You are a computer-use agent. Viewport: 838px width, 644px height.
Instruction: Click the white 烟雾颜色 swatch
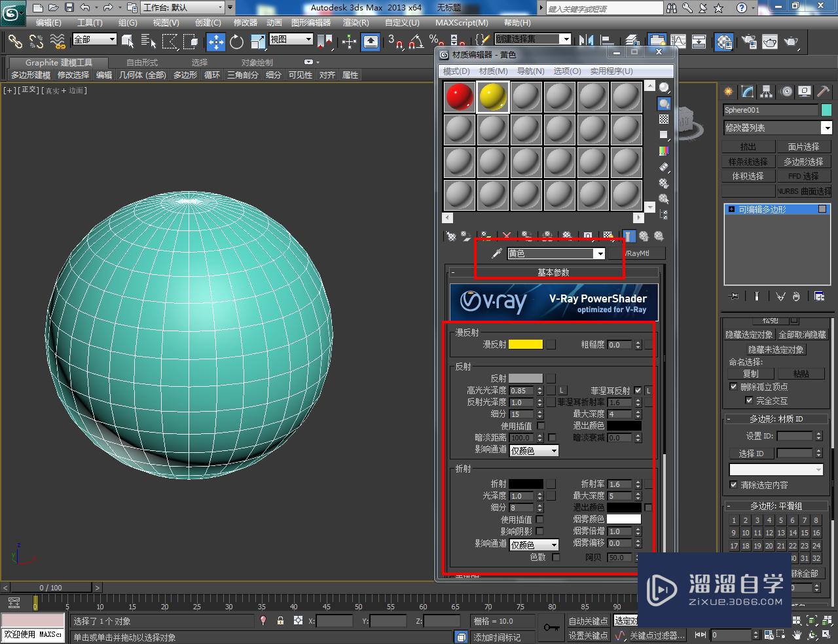click(624, 519)
